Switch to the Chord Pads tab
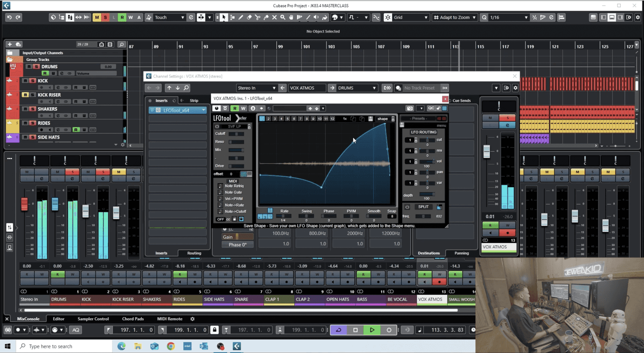644x353 pixels. coord(133,319)
